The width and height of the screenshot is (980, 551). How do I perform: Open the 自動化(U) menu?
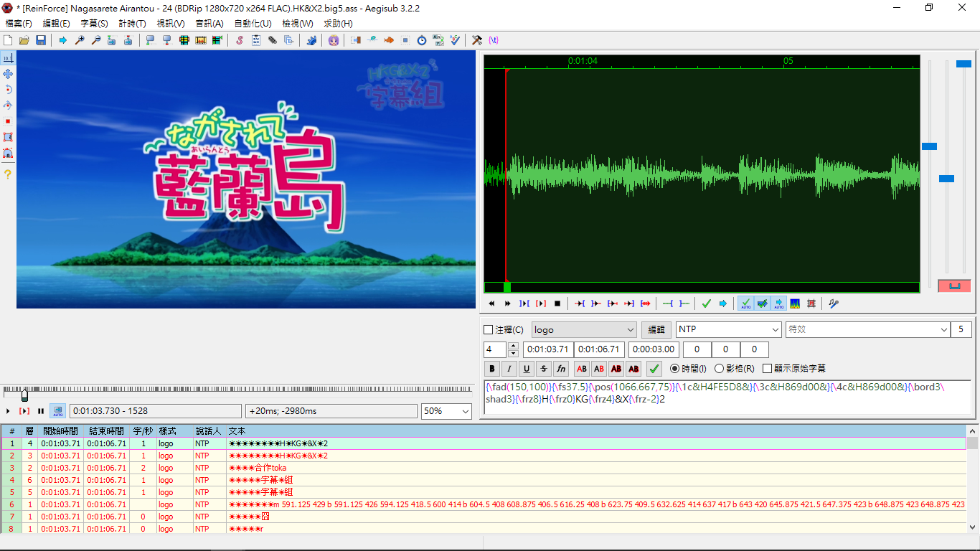[x=253, y=24]
